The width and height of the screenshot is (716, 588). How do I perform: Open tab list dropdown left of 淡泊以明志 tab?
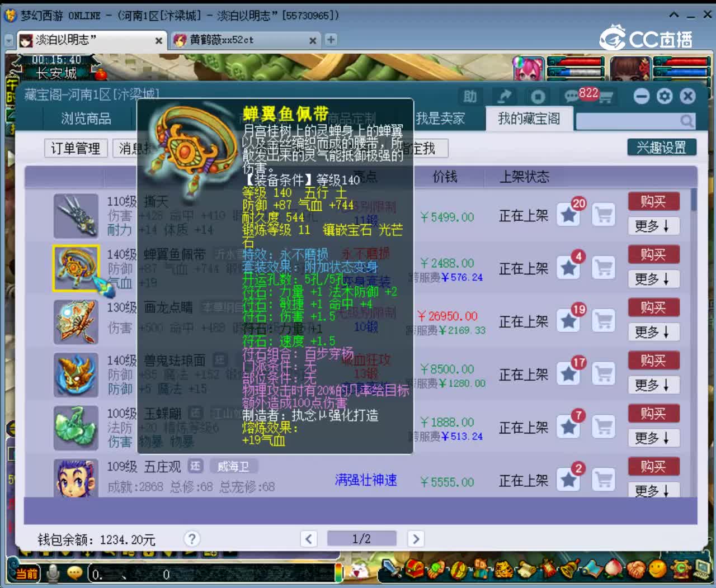tap(9, 40)
